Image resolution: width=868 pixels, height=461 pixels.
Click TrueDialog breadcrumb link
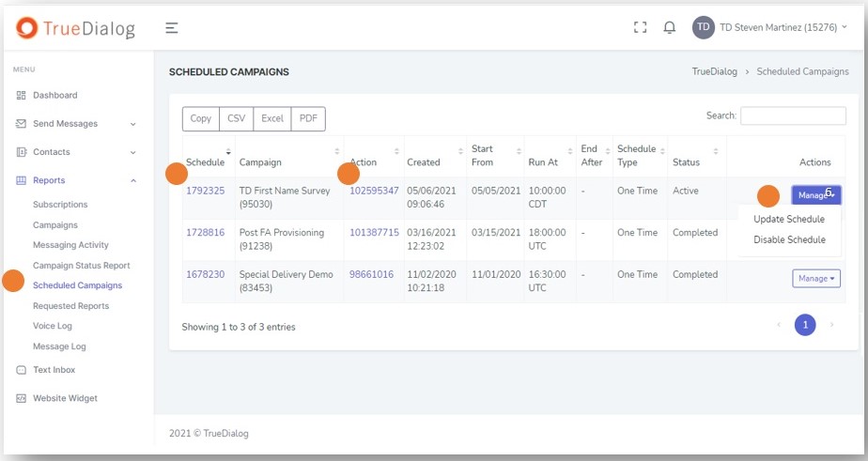pos(715,71)
